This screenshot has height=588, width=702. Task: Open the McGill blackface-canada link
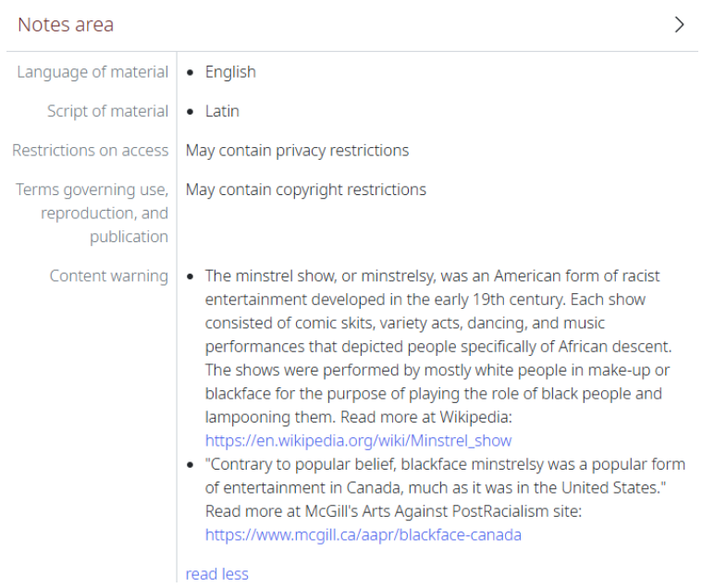point(363,534)
